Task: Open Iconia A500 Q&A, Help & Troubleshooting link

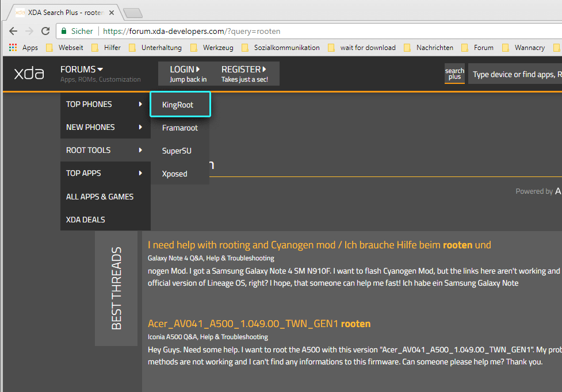Action: tap(208, 337)
